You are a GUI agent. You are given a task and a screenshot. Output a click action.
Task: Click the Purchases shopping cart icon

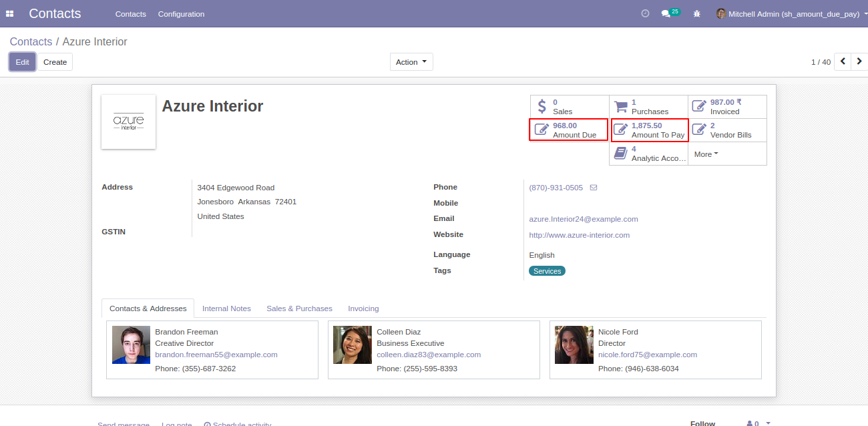pyautogui.click(x=621, y=107)
